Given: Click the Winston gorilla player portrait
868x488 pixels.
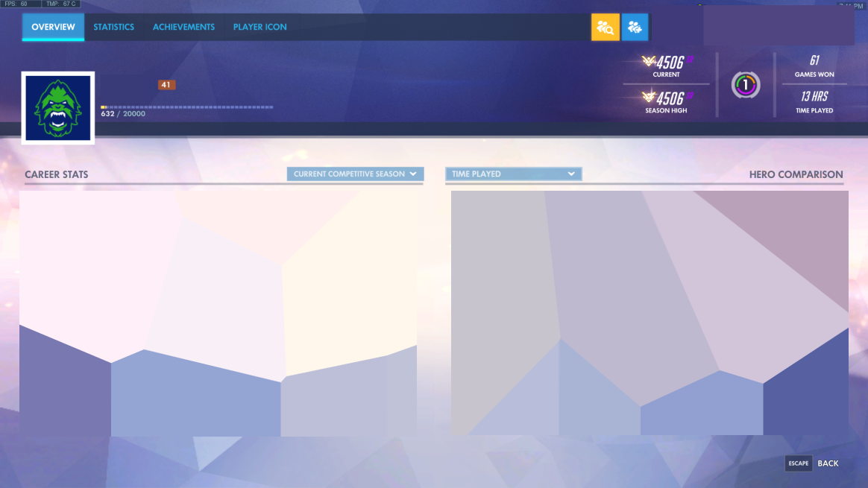Looking at the screenshot, I should coord(58,108).
